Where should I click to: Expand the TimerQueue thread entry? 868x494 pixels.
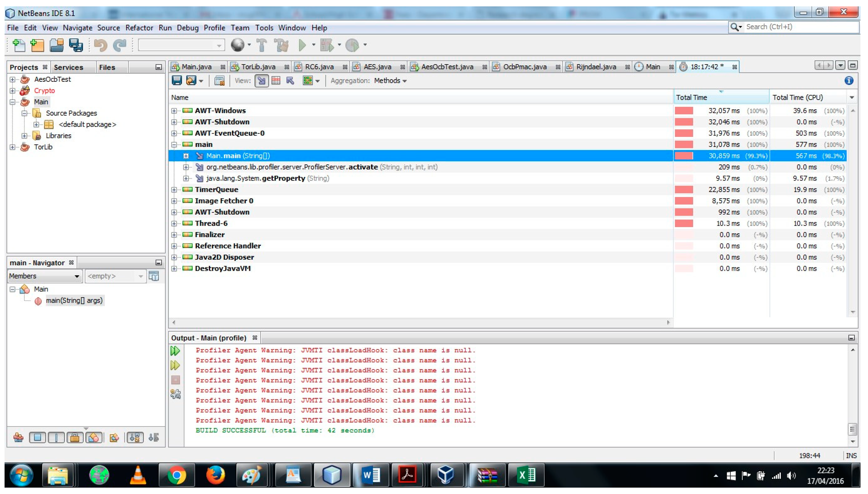[175, 189]
